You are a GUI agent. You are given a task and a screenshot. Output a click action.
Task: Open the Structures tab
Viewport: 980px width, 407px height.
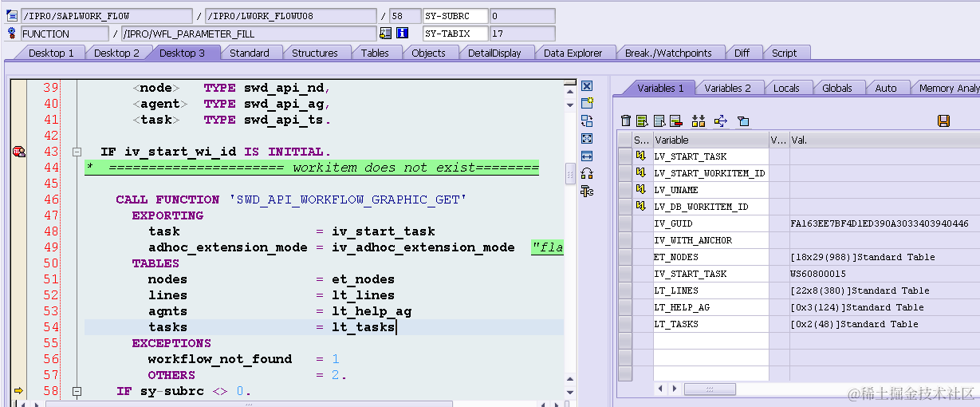pyautogui.click(x=314, y=53)
